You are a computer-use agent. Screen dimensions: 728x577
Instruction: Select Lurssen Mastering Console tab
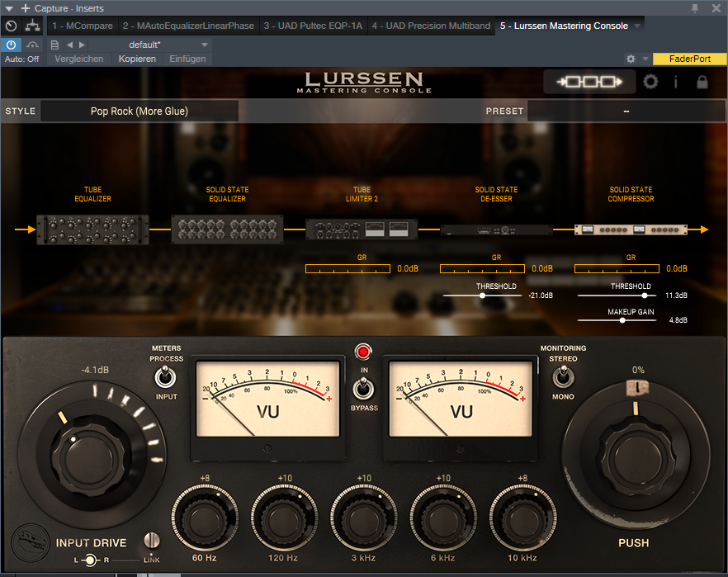(x=564, y=26)
